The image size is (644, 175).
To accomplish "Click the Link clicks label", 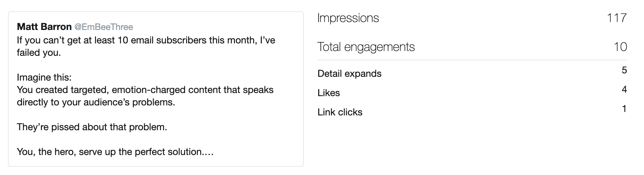I will [x=340, y=112].
